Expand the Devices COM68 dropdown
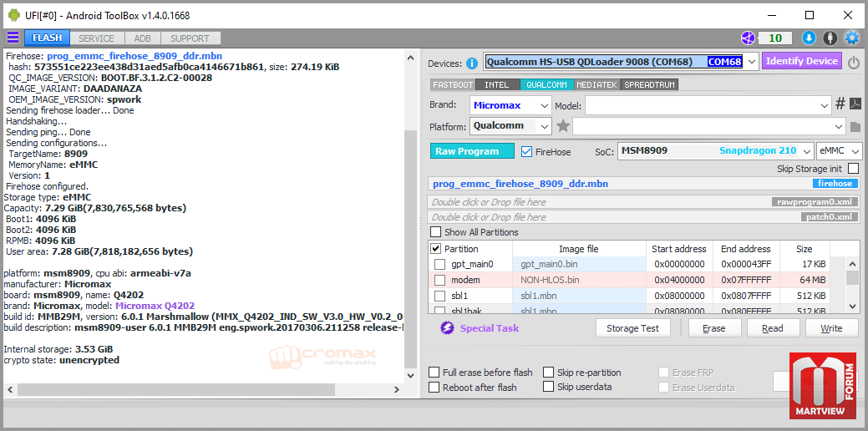868x431 pixels. (751, 62)
